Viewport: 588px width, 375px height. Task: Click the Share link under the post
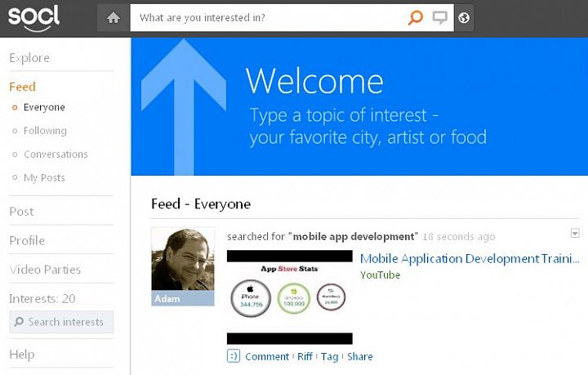(359, 356)
